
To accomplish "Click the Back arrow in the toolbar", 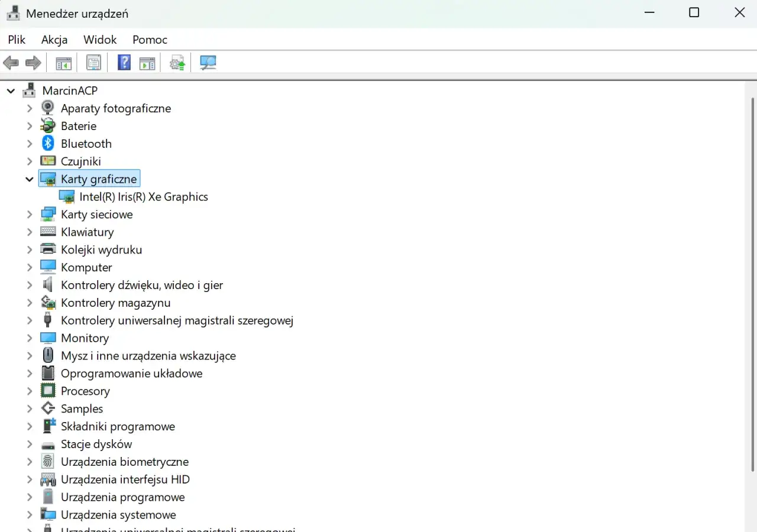I will [11, 63].
